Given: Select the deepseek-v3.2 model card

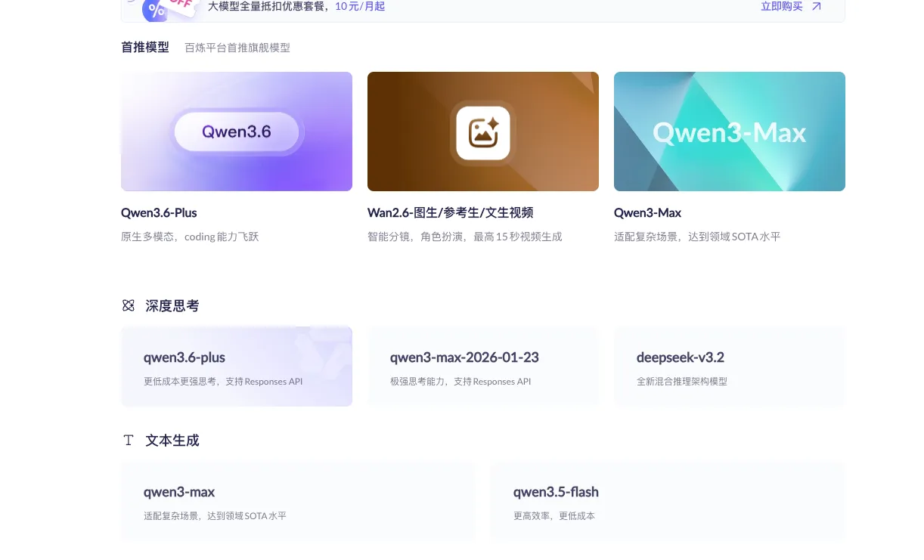Looking at the screenshot, I should pyautogui.click(x=730, y=367).
